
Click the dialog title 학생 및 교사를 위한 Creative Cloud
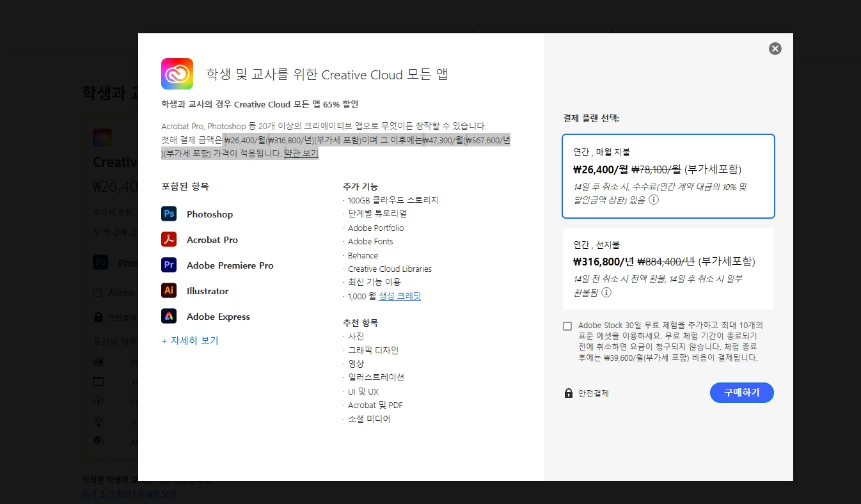click(327, 74)
